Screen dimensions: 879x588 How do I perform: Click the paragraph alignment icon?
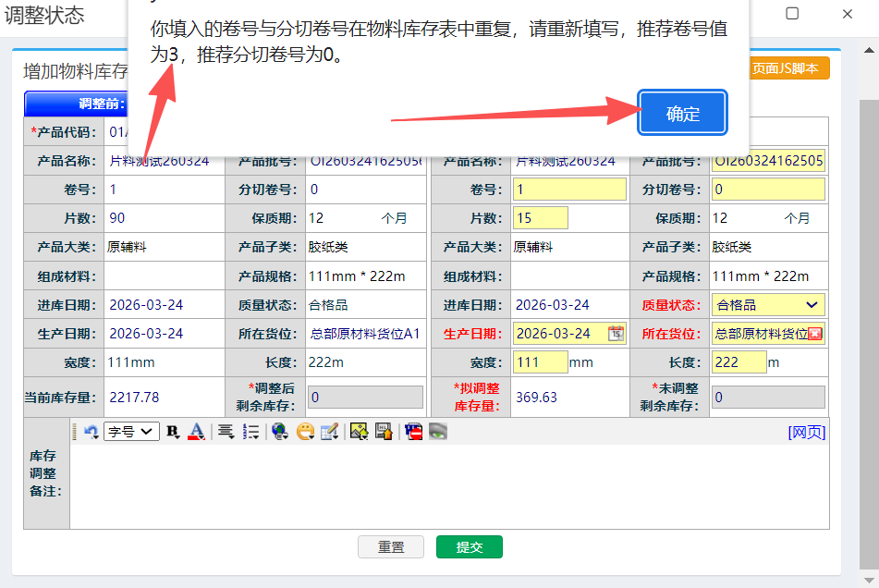point(226,432)
